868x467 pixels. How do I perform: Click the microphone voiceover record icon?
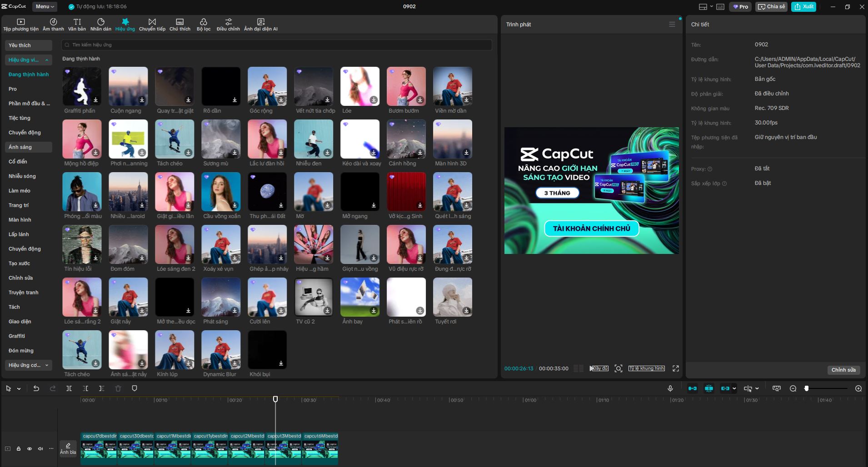(670, 388)
